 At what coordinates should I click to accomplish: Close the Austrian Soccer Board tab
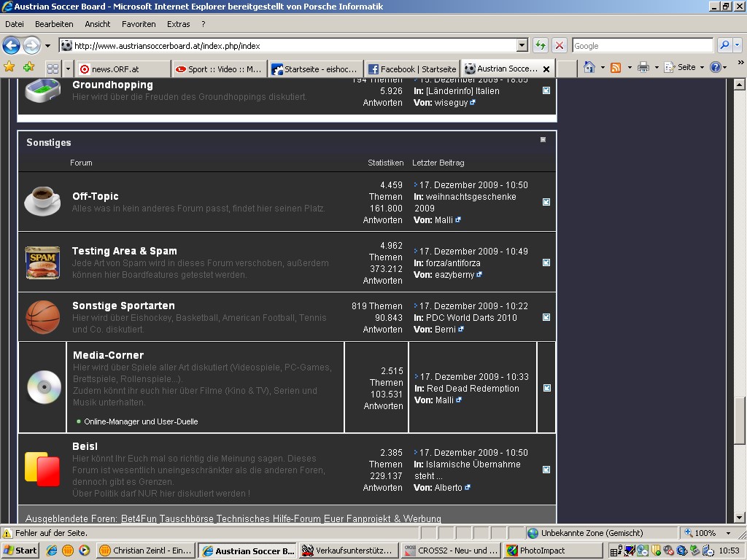(546, 69)
